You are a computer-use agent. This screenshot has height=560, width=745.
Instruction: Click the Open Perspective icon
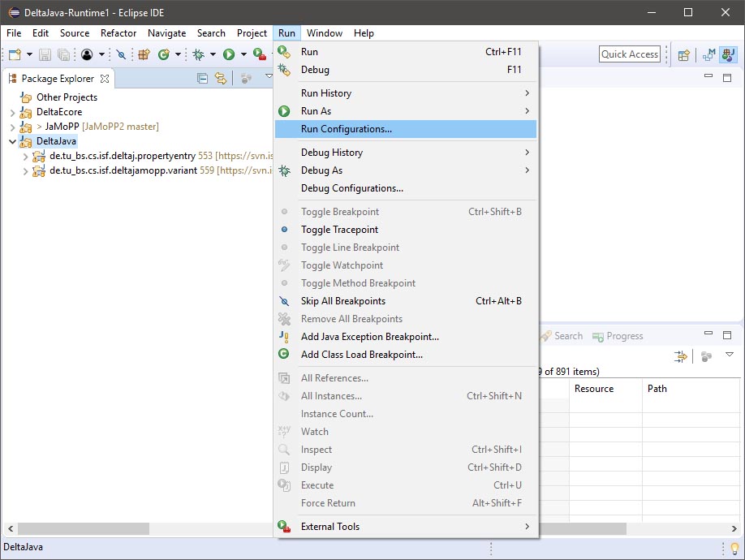684,54
